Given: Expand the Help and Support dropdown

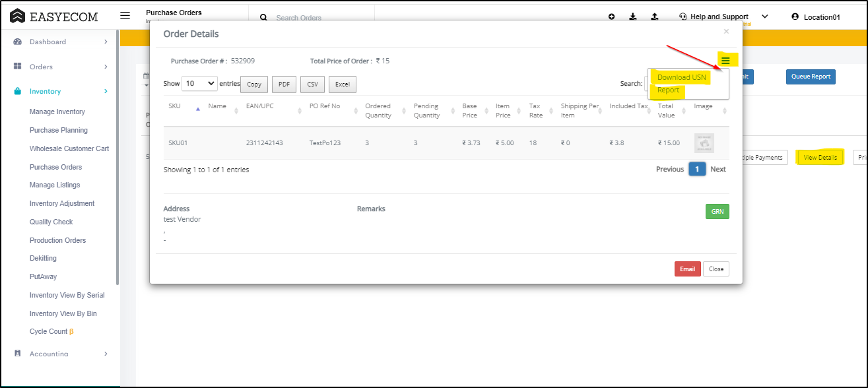Looking at the screenshot, I should click(x=765, y=16).
